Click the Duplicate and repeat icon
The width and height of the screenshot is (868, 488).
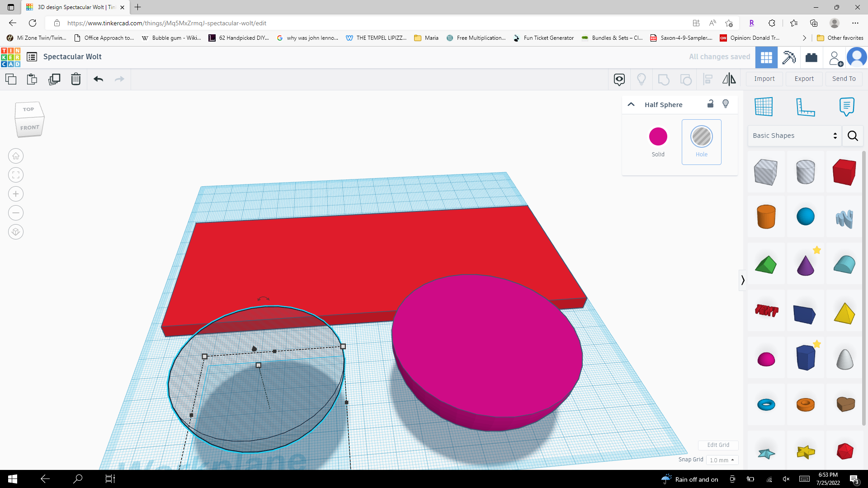tap(54, 79)
